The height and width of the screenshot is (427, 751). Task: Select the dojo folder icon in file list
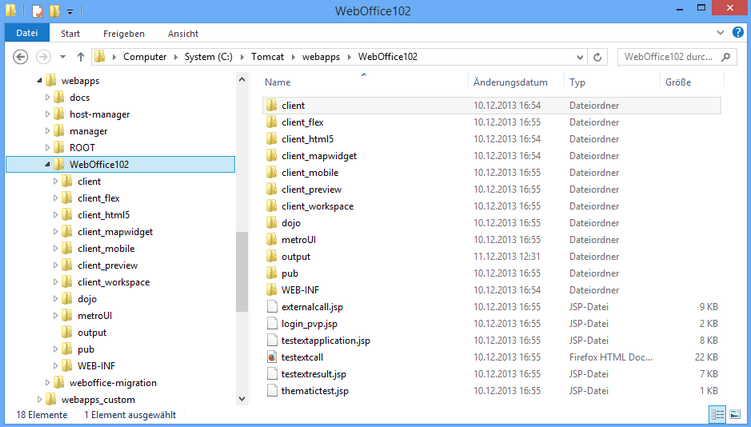pyautogui.click(x=272, y=223)
